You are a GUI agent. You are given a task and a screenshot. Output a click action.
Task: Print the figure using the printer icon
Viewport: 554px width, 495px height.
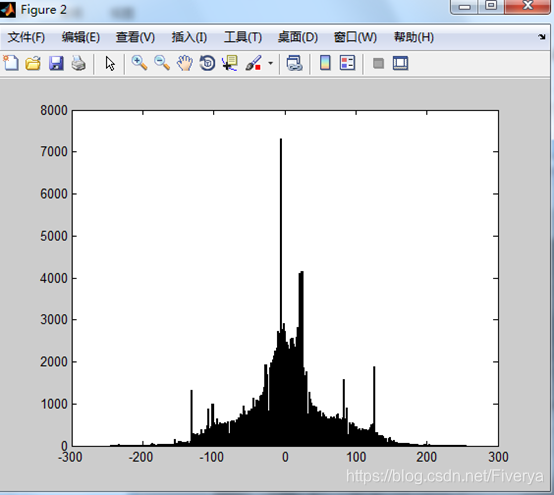[78, 64]
